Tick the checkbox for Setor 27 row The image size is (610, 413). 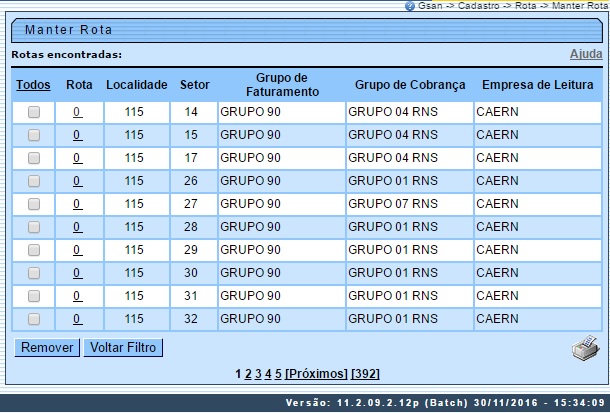pyautogui.click(x=34, y=204)
